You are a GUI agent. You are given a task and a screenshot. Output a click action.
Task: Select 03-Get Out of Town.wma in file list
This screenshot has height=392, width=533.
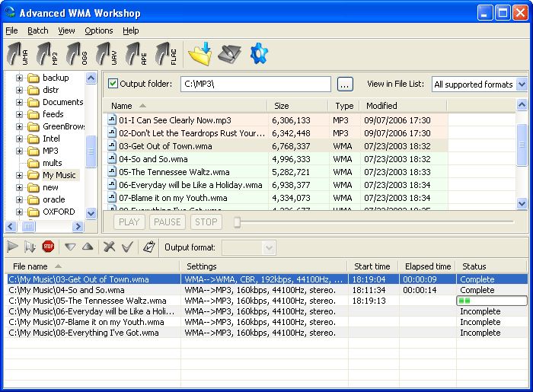[x=276, y=146]
